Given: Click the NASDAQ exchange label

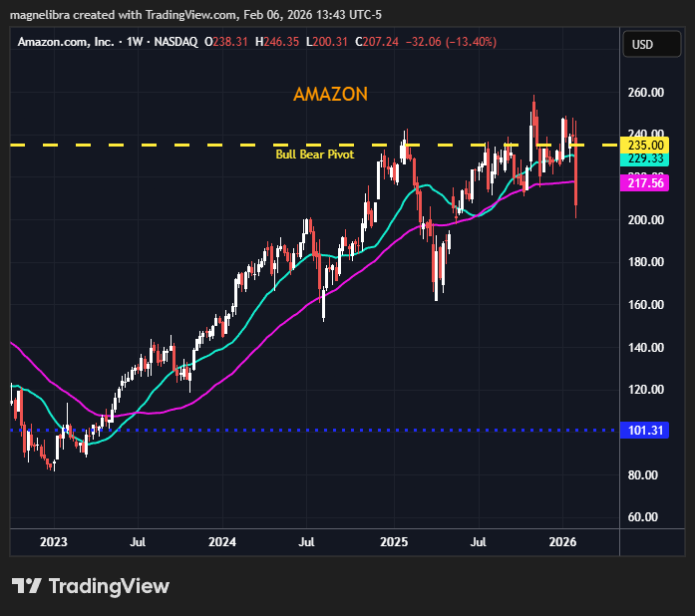Looking at the screenshot, I should [x=175, y=42].
